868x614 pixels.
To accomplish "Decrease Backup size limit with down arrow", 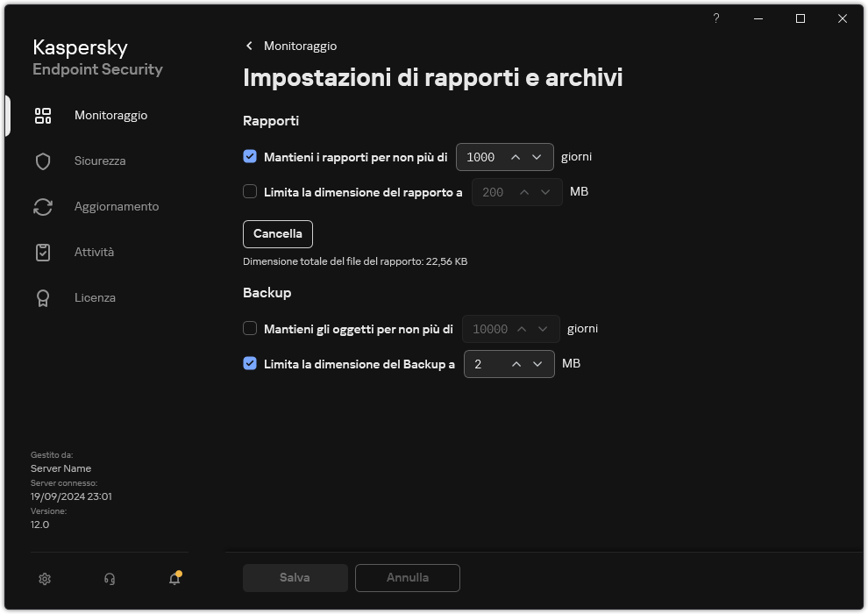I will click(x=538, y=364).
